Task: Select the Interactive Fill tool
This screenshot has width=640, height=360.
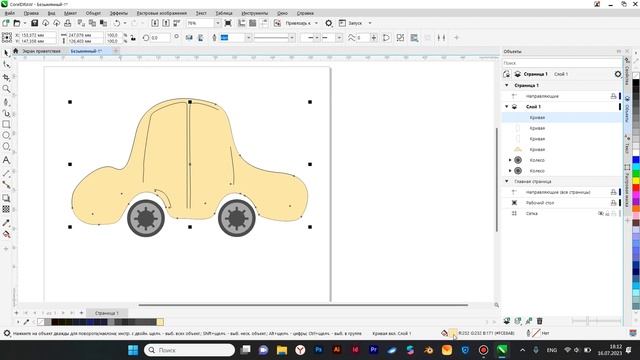Action: click(x=6, y=234)
